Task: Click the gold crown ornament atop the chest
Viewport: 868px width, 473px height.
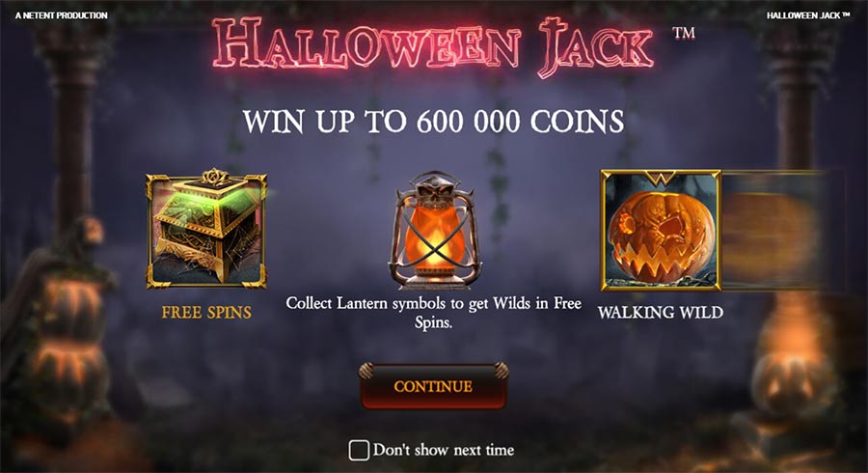Action: pos(214,177)
